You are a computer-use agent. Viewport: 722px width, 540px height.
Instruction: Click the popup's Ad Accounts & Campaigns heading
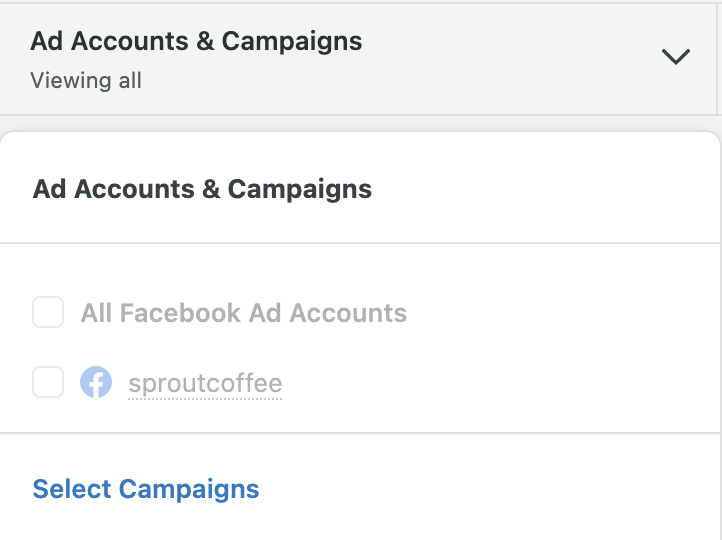(202, 189)
